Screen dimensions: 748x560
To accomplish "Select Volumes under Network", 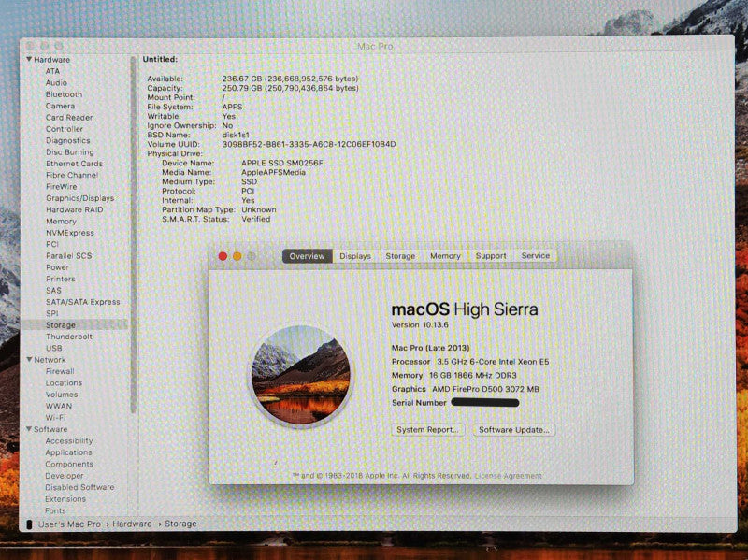I will coord(61,395).
